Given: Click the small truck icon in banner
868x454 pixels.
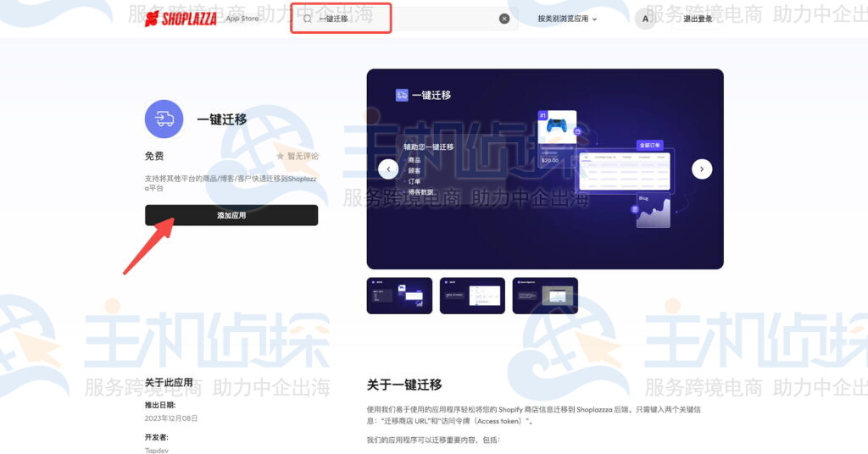Looking at the screenshot, I should click(x=402, y=95).
